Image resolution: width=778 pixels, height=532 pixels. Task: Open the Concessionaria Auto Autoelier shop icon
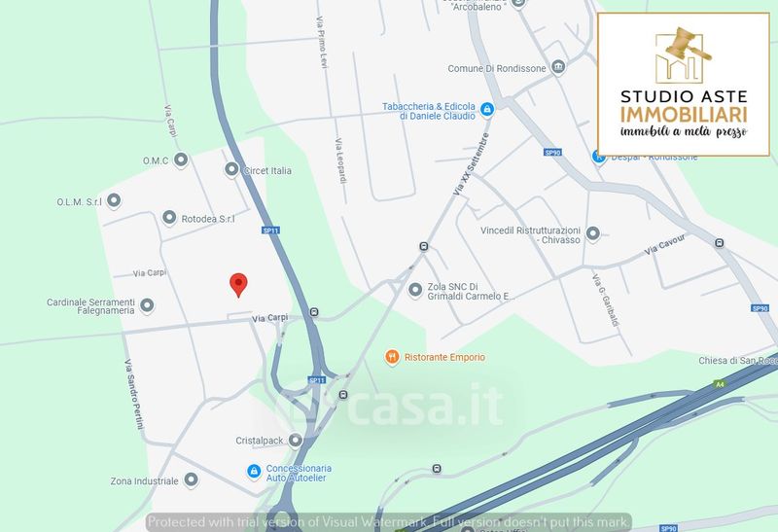click(254, 472)
